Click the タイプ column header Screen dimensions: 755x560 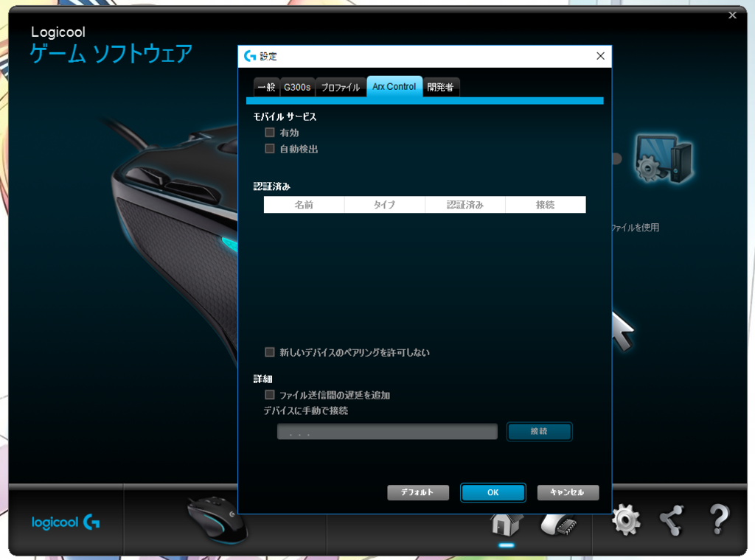[385, 204]
